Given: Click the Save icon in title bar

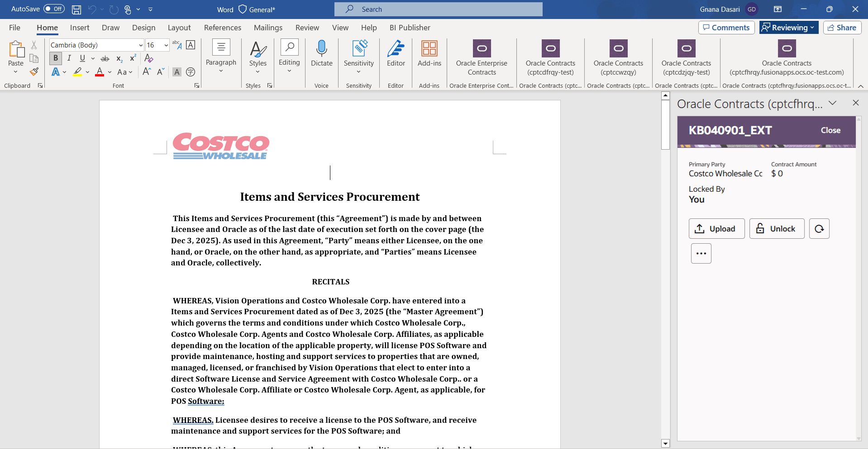Looking at the screenshot, I should pos(76,9).
